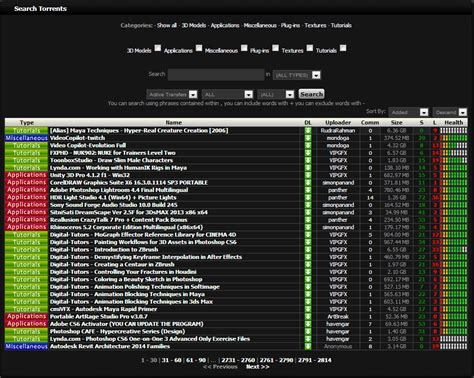Click download icon for Animation Blocking Techniques in Maya
This screenshot has height=378, width=474.
point(308,294)
